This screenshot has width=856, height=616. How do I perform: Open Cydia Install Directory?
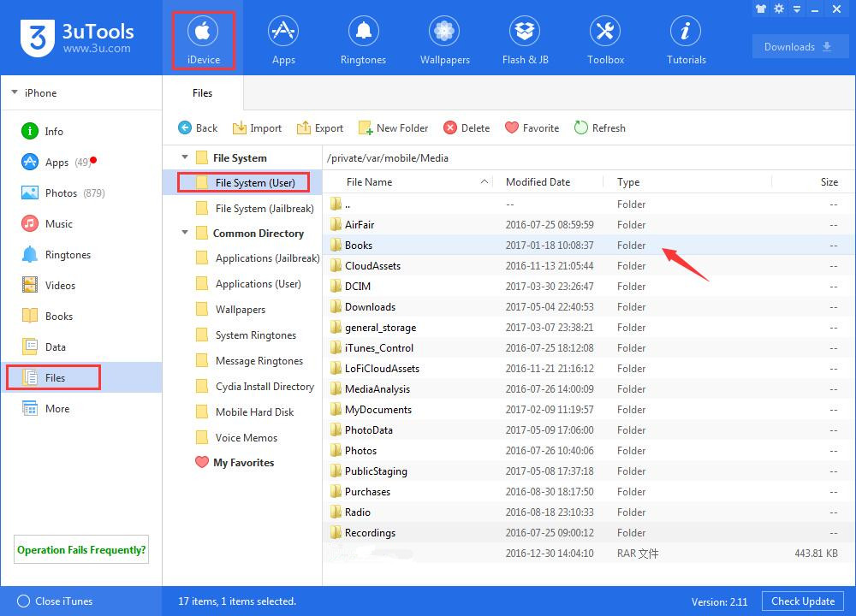coord(255,387)
